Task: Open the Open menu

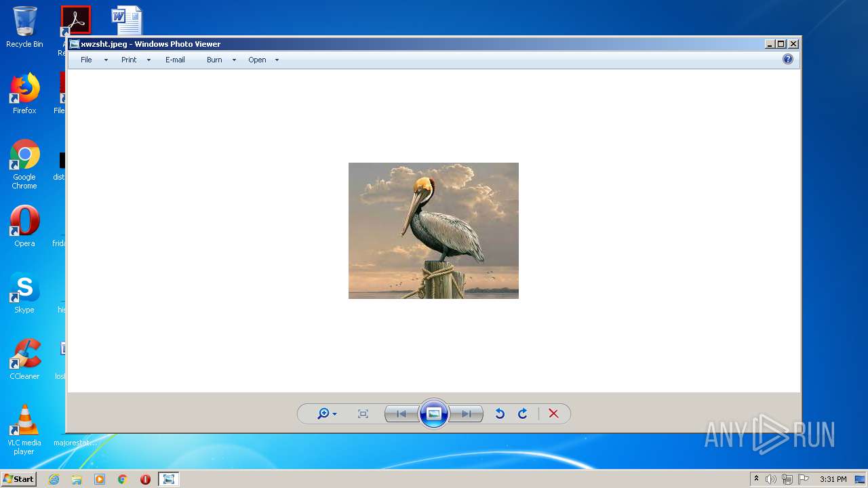Action: coord(257,60)
